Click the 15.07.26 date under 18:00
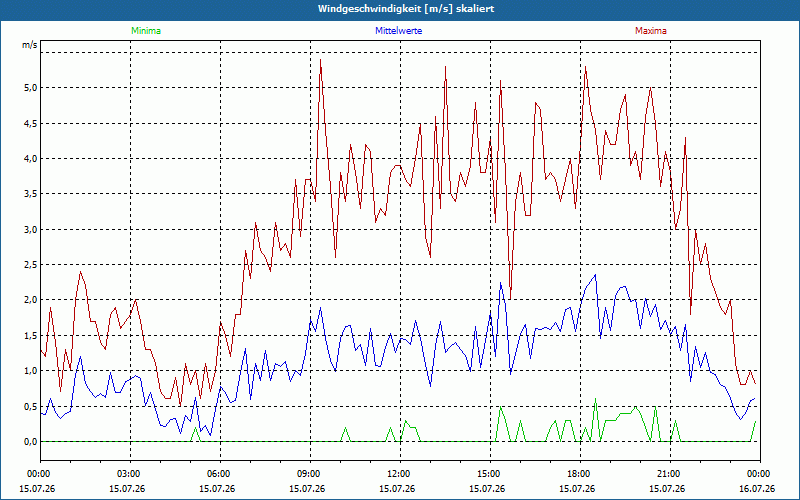800x500 pixels. pos(577,489)
